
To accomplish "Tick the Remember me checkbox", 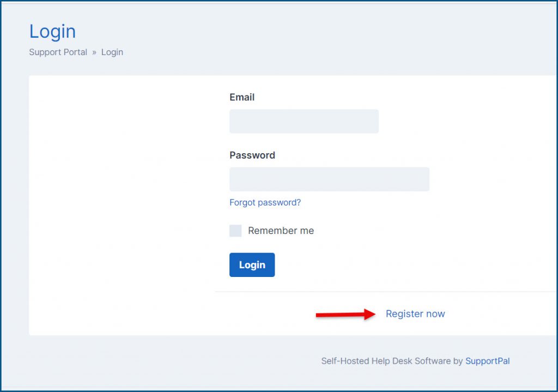I will point(235,231).
